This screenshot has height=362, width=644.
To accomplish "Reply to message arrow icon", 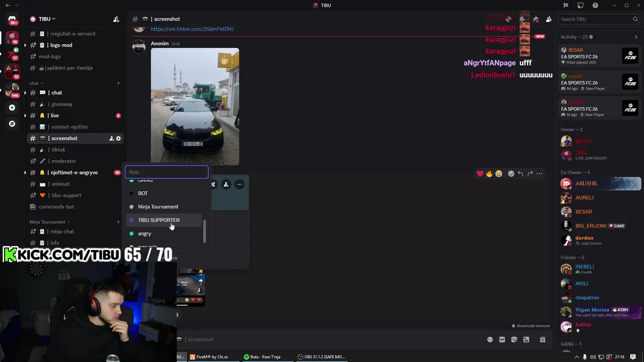I will (520, 173).
